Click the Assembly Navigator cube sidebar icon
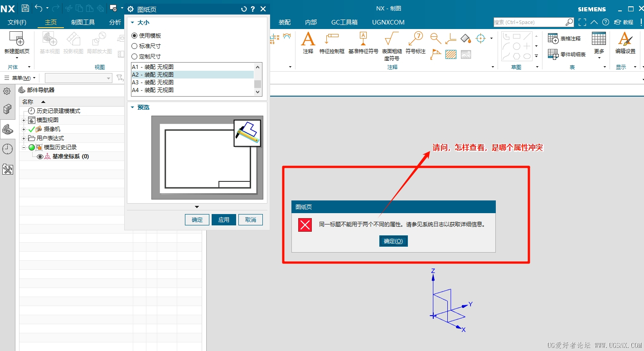The image size is (644, 351). pyautogui.click(x=8, y=109)
